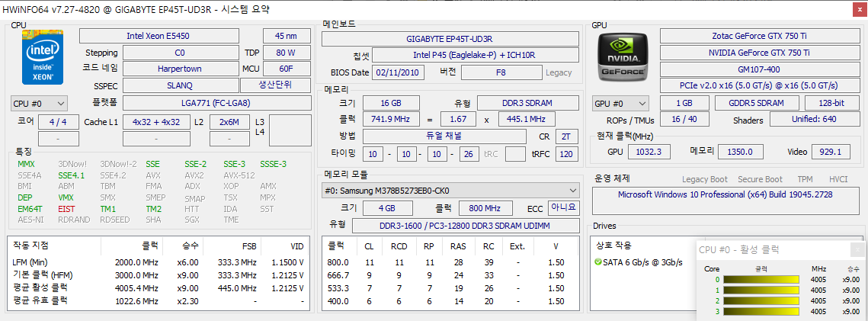Screen dimensions: 868x321
Task: Click the 533.3 memory timing row
Action: click(x=450, y=288)
